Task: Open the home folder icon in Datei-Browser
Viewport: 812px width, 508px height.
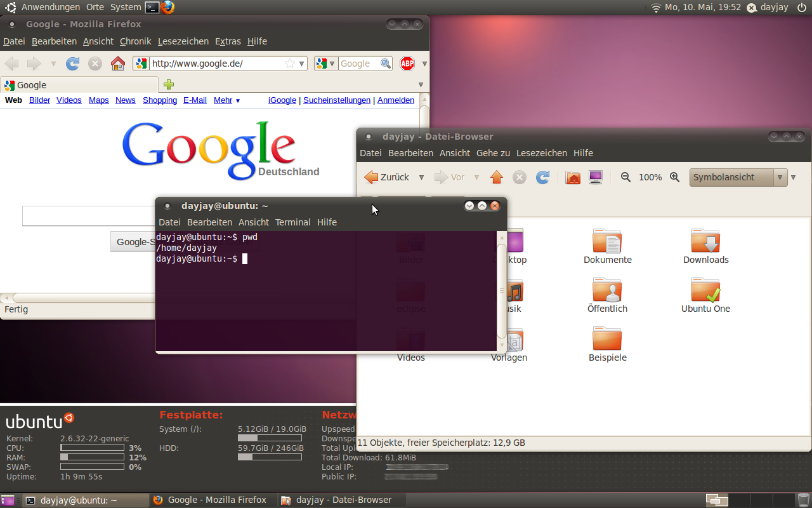Action: pos(573,177)
